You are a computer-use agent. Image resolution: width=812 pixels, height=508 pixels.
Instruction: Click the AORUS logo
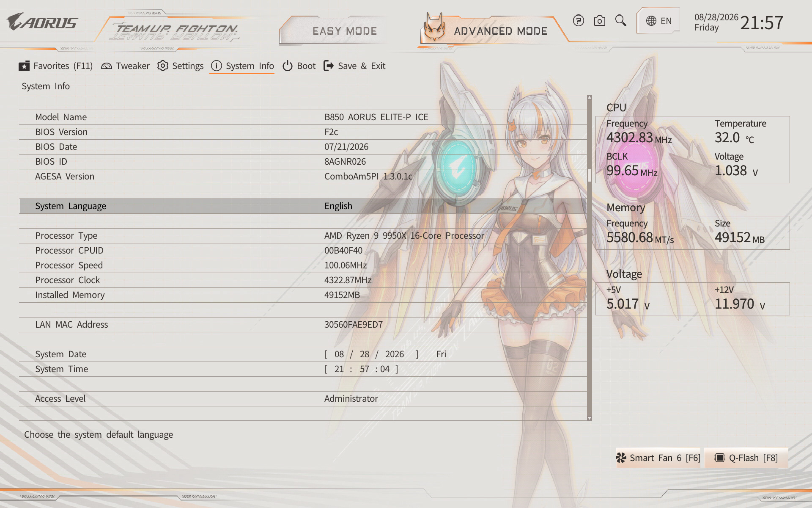tap(42, 22)
